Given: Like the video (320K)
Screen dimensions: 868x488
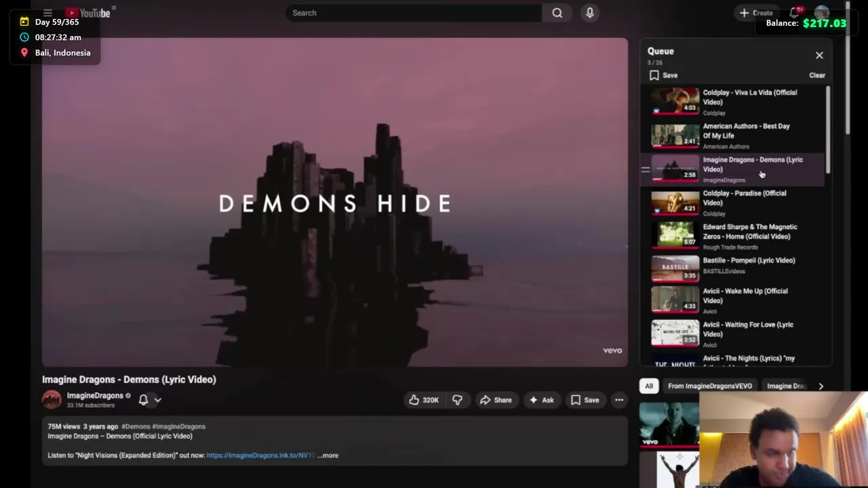Looking at the screenshot, I should point(424,400).
